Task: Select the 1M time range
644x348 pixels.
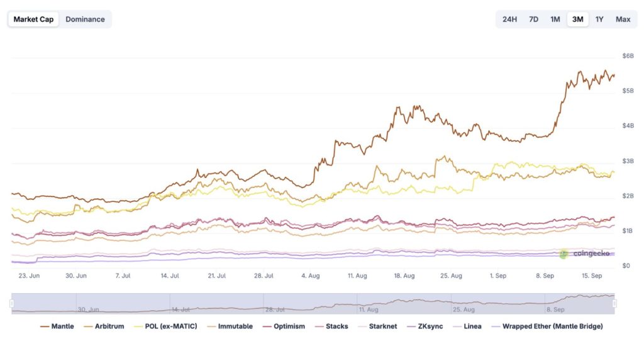Action: (555, 20)
